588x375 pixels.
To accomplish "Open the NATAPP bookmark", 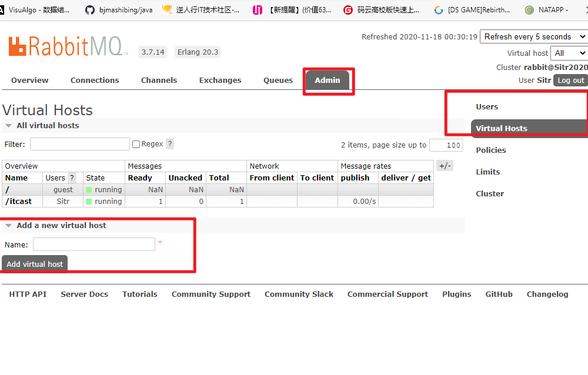I will point(547,10).
